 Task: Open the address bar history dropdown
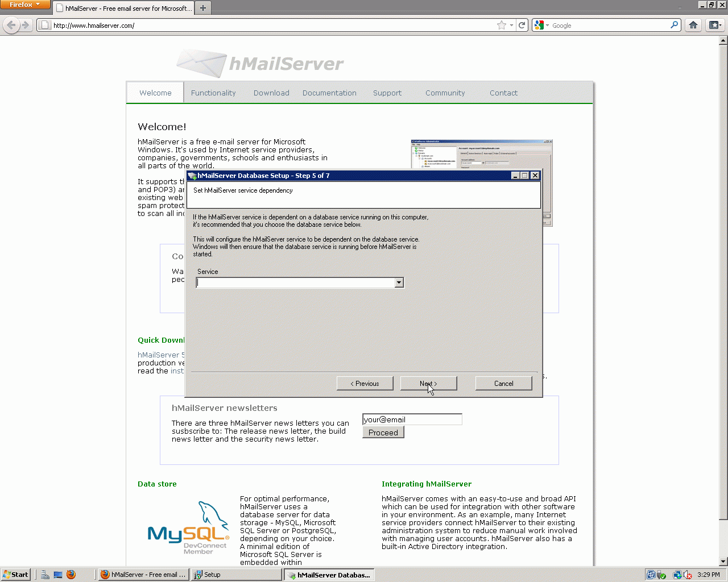point(511,25)
